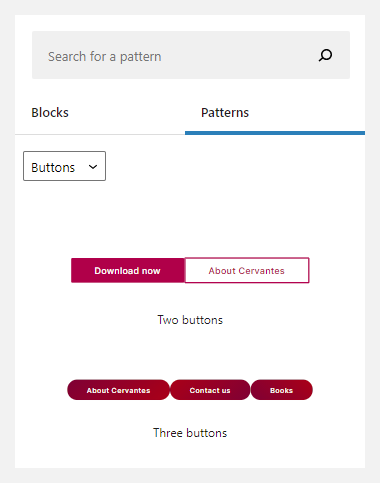Click the Books pill button
The image size is (380, 483).
click(x=282, y=390)
